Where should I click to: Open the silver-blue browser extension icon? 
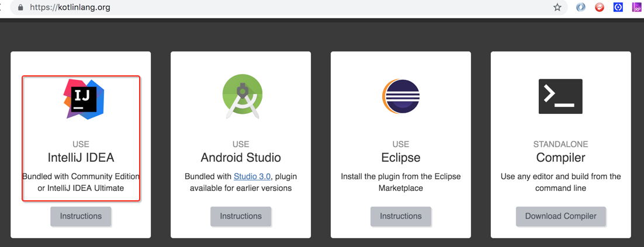580,8
